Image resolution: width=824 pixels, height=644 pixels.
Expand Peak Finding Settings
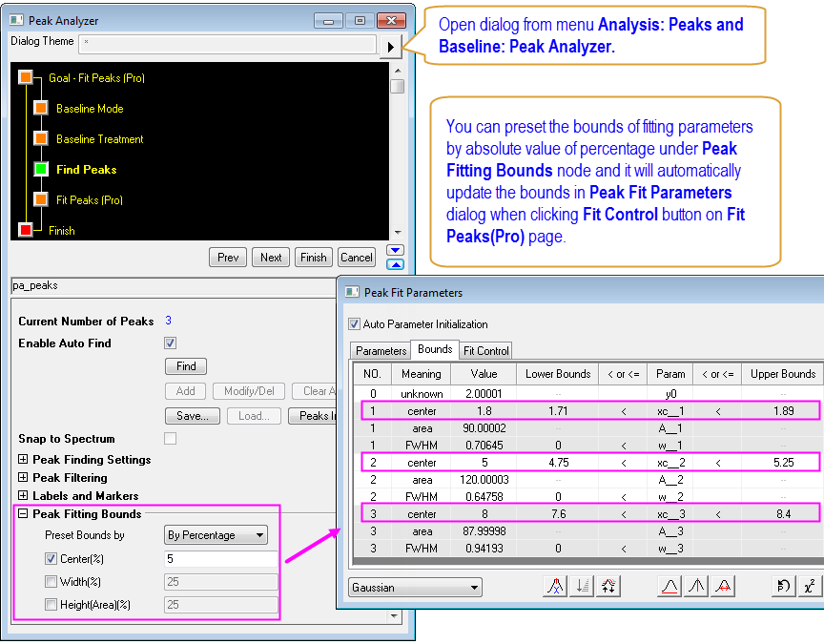point(23,459)
